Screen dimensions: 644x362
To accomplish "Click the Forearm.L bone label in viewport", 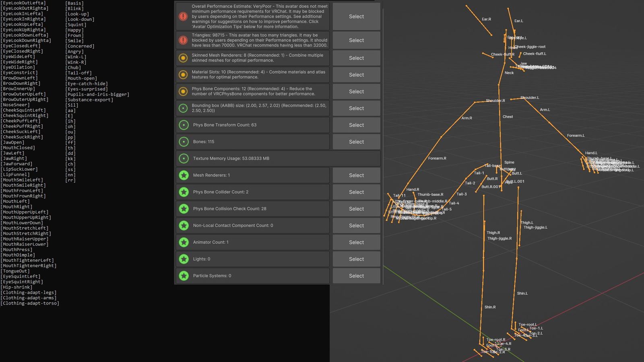I will coord(576,136).
